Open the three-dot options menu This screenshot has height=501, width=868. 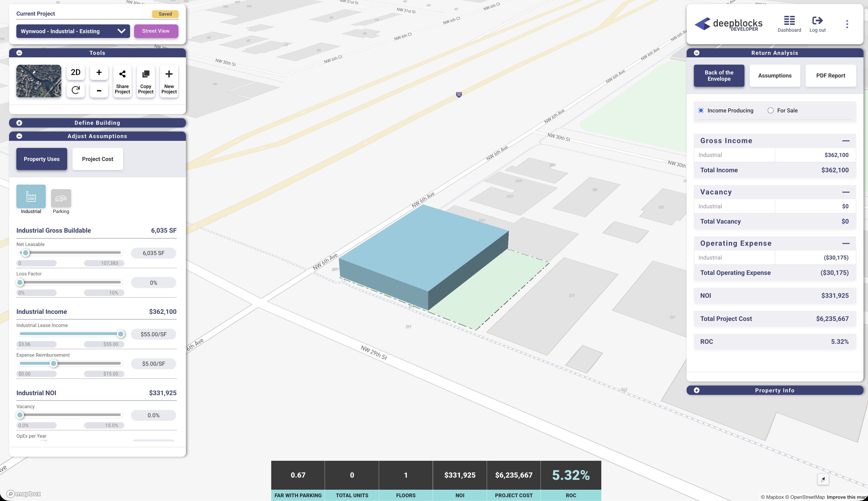[x=847, y=24]
